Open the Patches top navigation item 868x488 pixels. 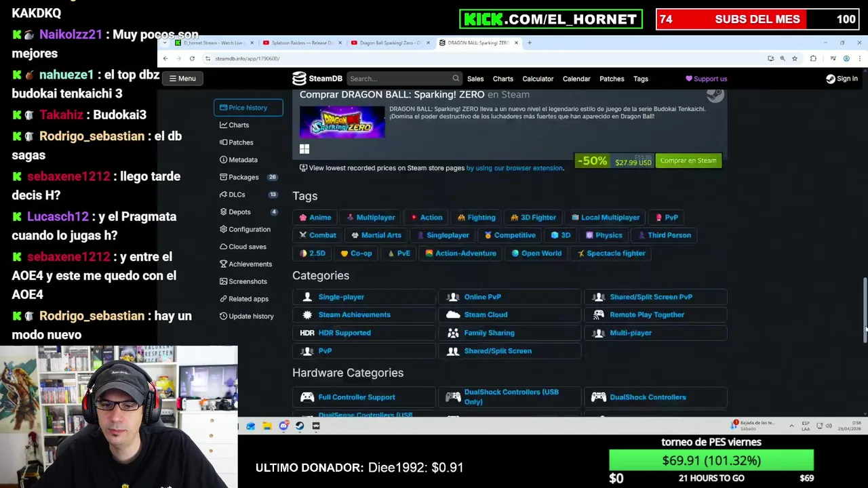click(612, 79)
